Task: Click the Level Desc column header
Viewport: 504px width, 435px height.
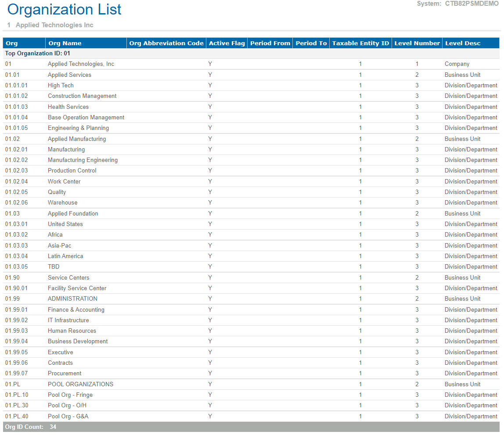Action: point(463,43)
